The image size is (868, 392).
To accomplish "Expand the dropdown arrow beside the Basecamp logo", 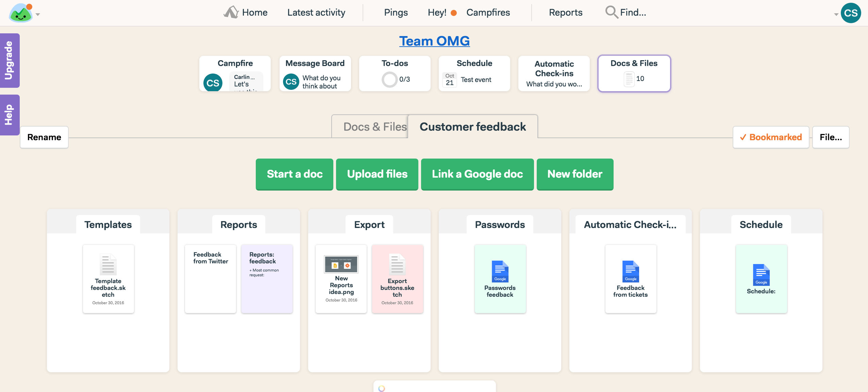I will click(x=37, y=15).
